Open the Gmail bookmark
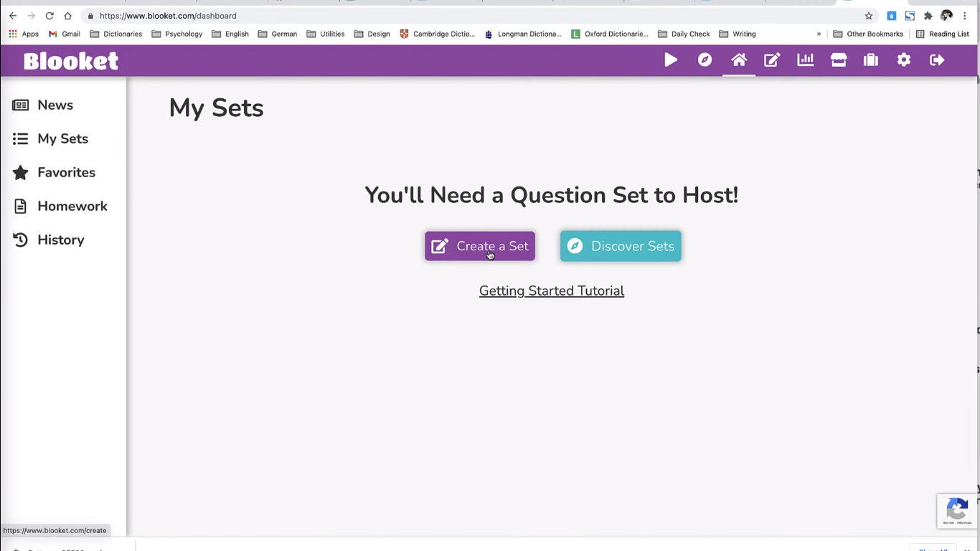The width and height of the screenshot is (980, 551). [x=64, y=34]
